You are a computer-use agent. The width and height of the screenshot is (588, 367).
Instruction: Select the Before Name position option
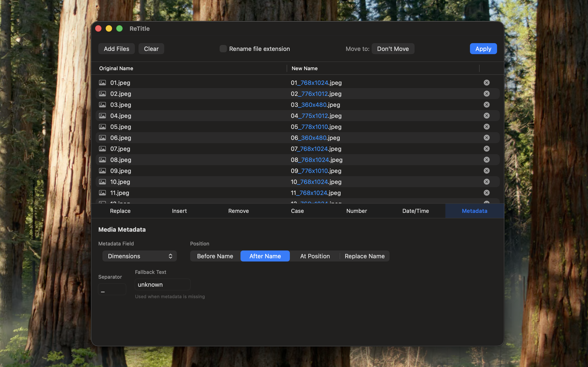pos(215,256)
